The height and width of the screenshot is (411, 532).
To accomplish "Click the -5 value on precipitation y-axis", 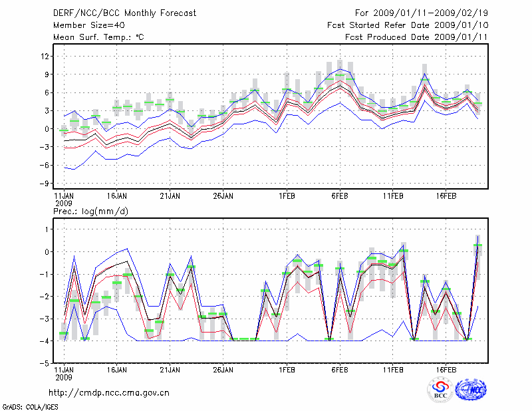I will tap(45, 363).
